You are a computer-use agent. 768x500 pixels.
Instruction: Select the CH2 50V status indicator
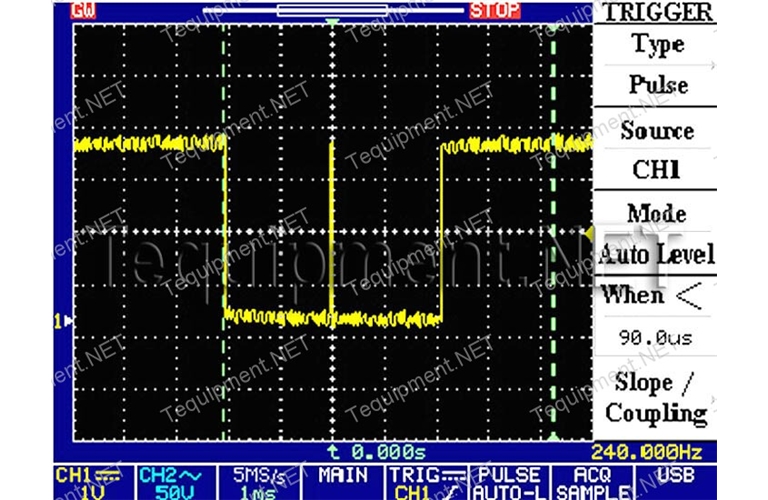click(x=166, y=482)
